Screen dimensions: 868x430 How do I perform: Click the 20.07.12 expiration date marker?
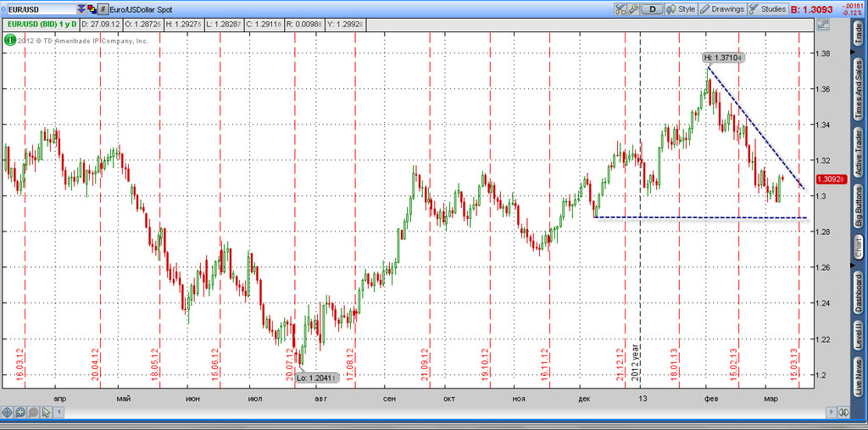tap(289, 363)
